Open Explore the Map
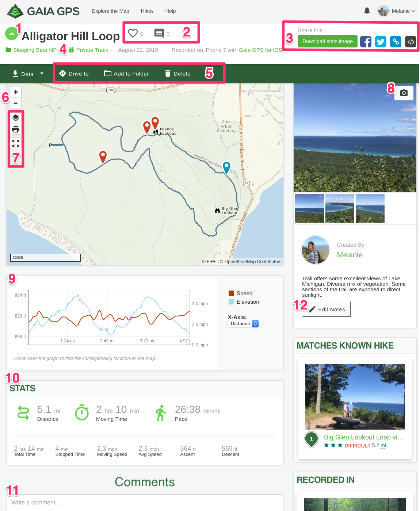The image size is (420, 511). tap(110, 11)
